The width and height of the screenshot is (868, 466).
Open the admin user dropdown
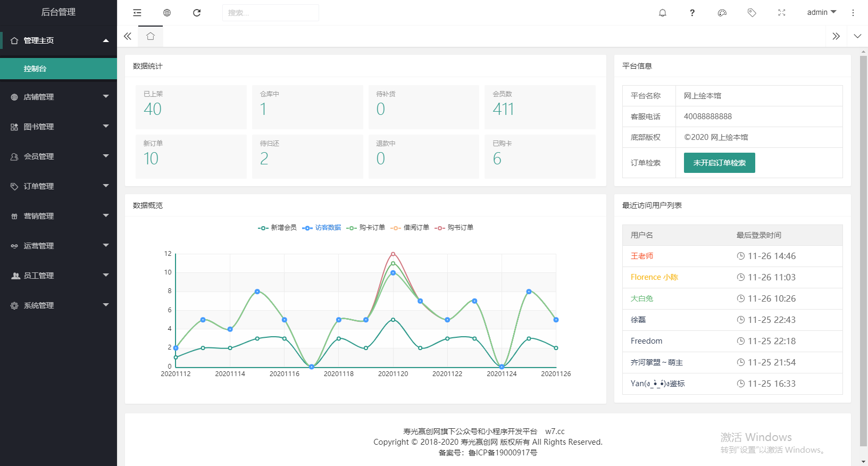tap(822, 13)
